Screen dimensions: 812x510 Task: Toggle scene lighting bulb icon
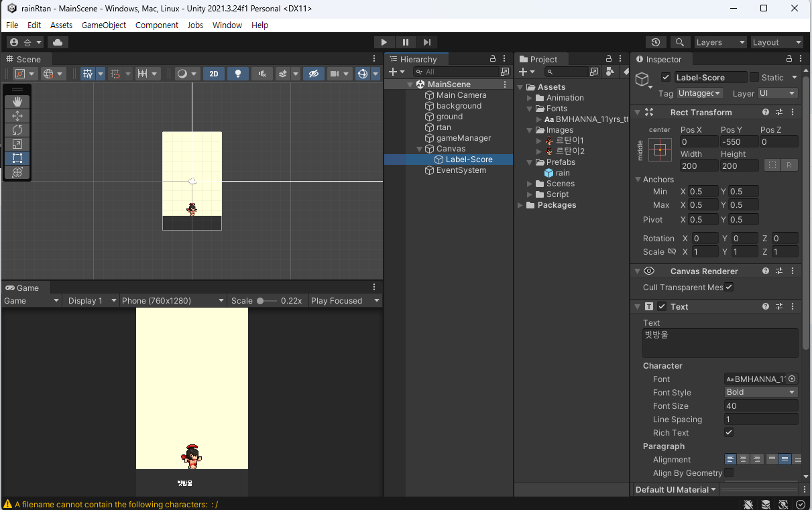[237, 74]
